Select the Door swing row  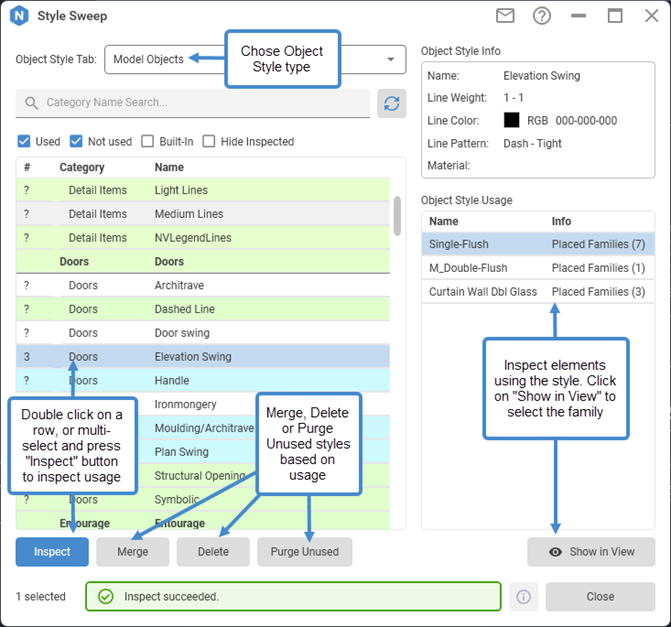203,333
